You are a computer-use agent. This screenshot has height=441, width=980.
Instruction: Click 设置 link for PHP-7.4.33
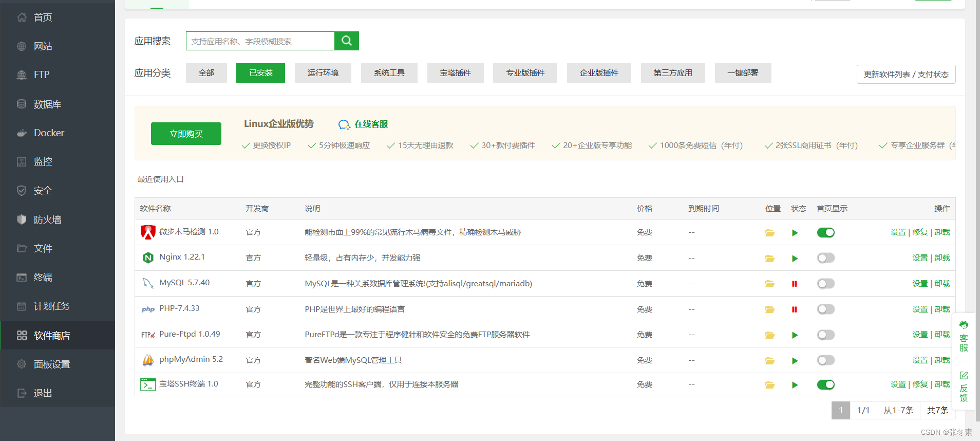click(x=920, y=309)
